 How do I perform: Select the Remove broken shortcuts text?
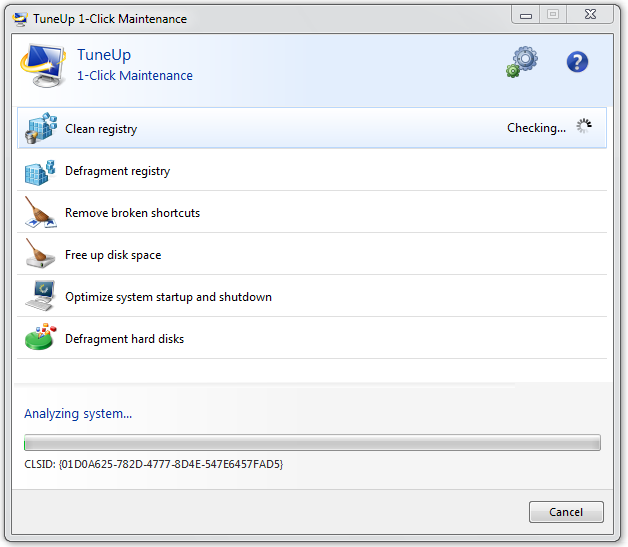pyautogui.click(x=132, y=213)
